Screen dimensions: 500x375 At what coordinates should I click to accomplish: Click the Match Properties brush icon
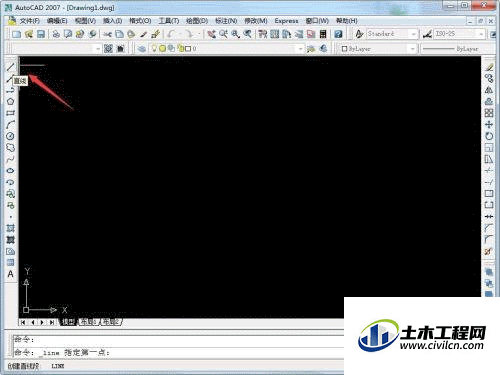[144, 34]
